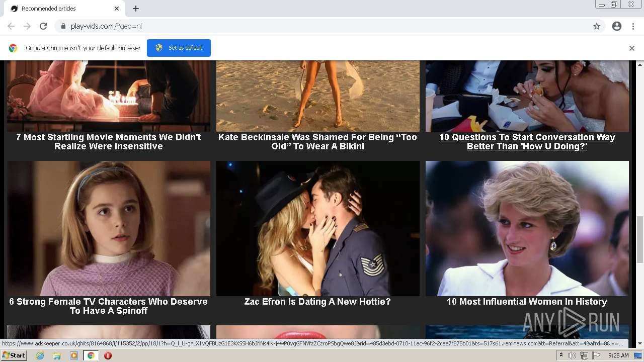
Task: Bookmark this page with the star icon
Action: [x=597, y=26]
